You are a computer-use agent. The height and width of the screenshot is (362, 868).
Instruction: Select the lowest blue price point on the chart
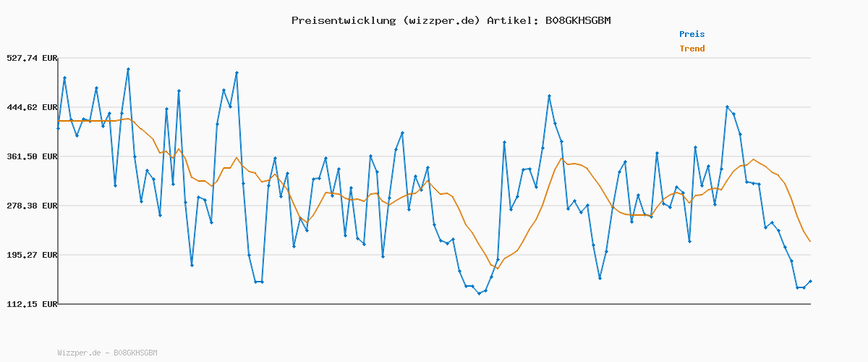pyautogui.click(x=479, y=293)
